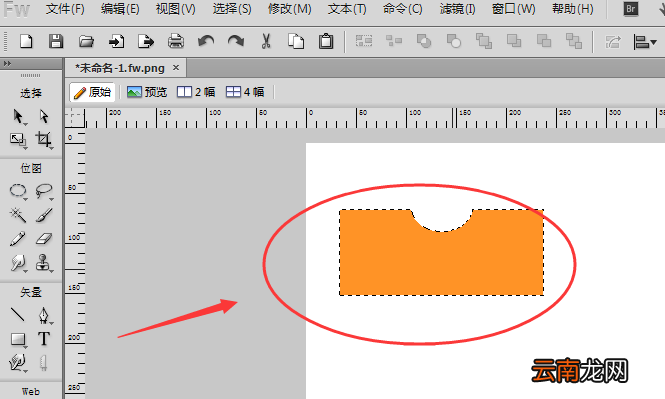
Task: Save the current document
Action: click(x=56, y=41)
